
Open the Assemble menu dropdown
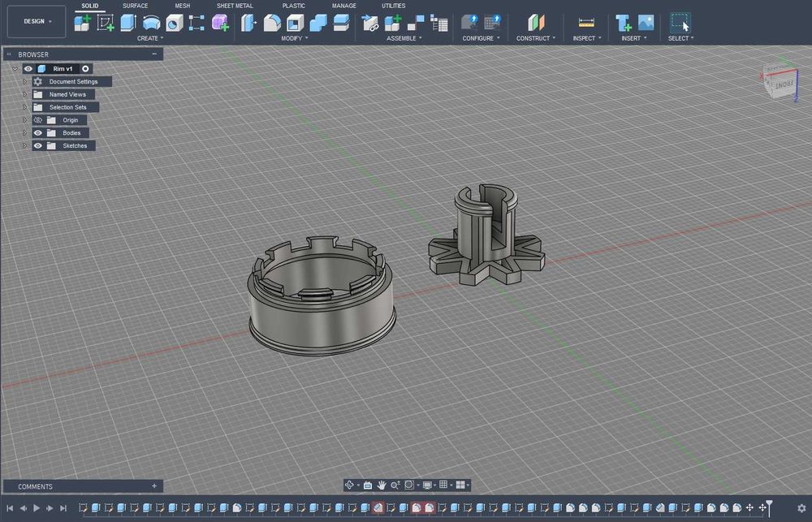pos(404,38)
